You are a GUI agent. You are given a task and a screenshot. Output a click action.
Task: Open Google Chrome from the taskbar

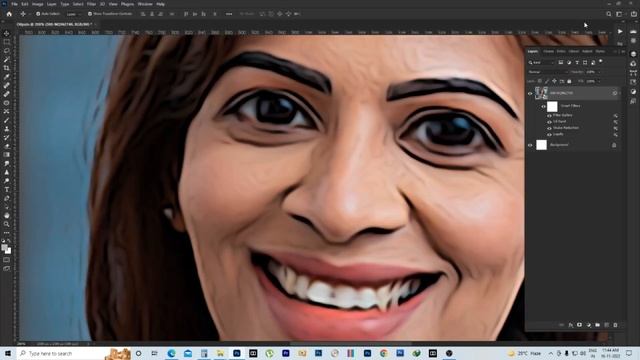pos(384,353)
